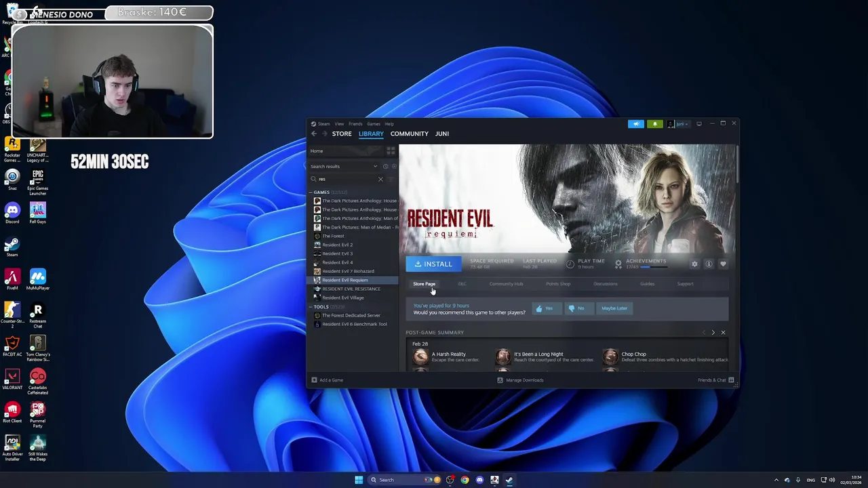The image size is (868, 488).
Task: Choose Maybe Later for recommendation
Action: [614, 308]
